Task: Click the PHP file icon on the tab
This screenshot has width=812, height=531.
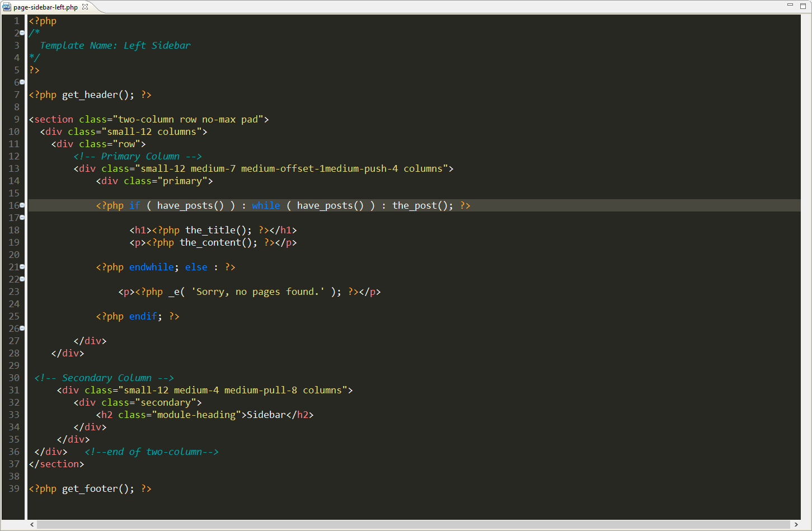Action: click(7, 7)
